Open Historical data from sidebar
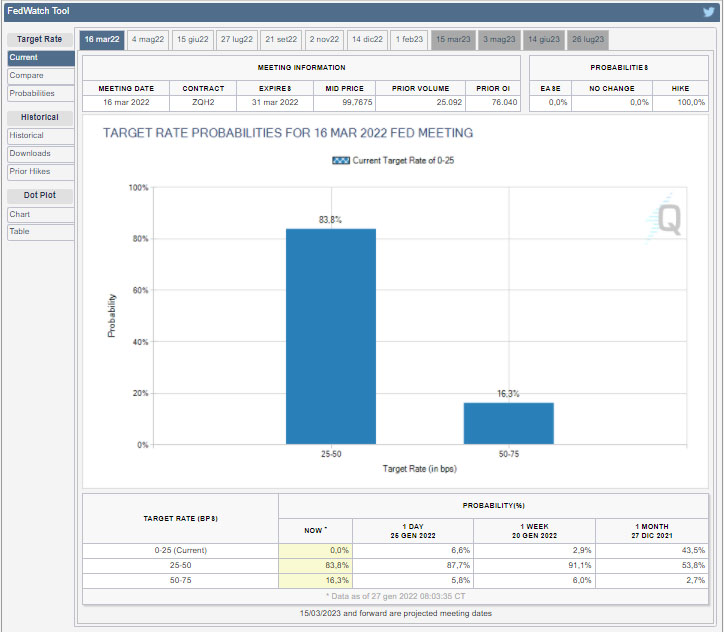724x632 pixels. [40, 135]
